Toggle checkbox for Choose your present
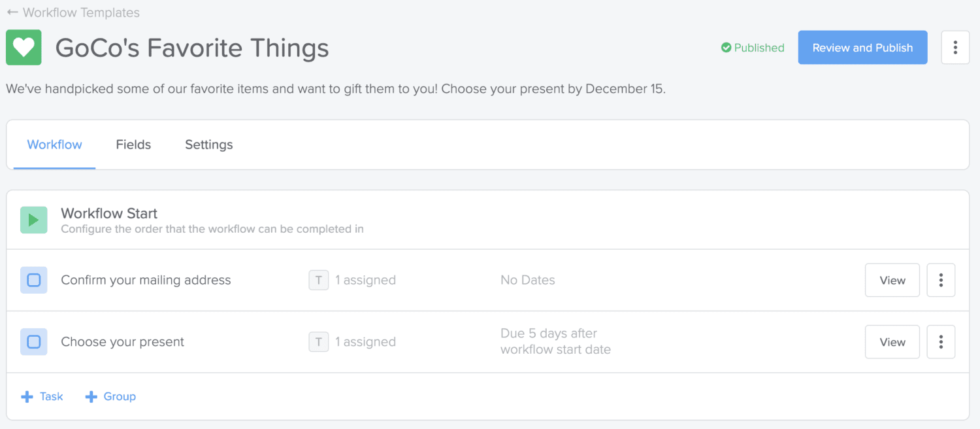The image size is (980, 429). click(x=33, y=341)
